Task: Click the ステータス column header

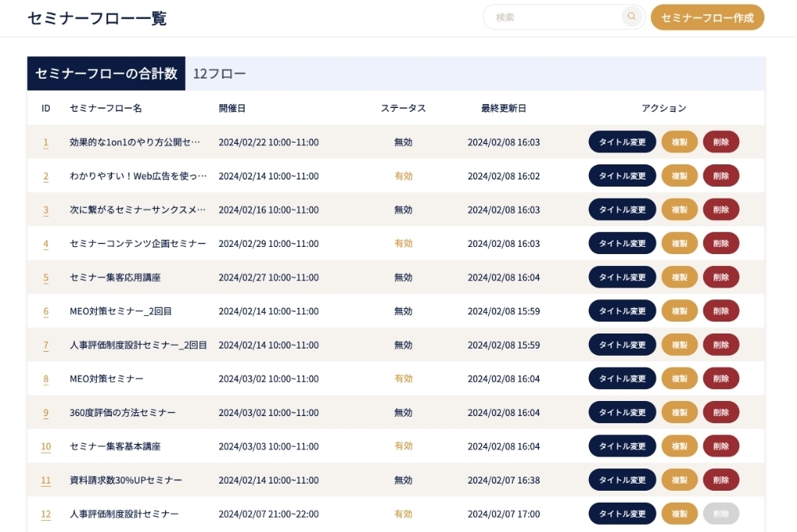Action: tap(404, 109)
